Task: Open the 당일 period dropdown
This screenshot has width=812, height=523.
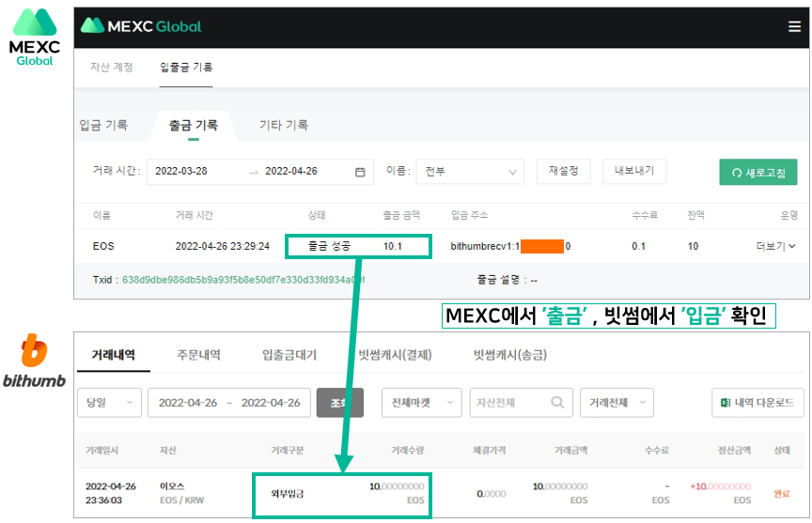Action: click(x=109, y=403)
